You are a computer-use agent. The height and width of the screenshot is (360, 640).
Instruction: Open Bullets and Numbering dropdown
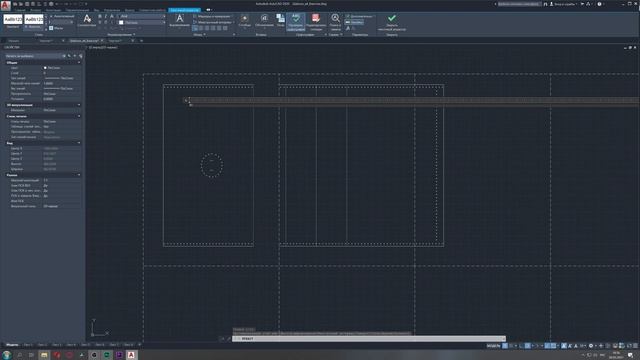pos(213,16)
